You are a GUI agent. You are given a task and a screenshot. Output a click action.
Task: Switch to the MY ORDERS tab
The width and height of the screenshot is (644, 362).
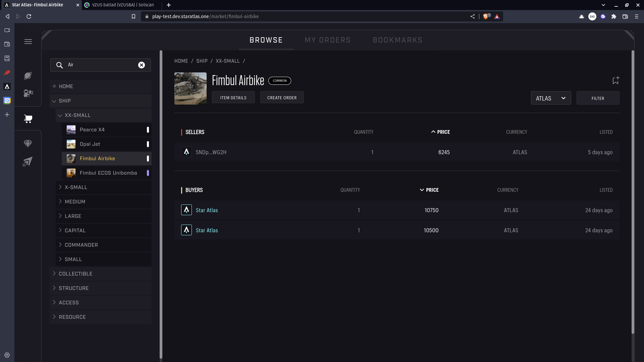click(328, 40)
